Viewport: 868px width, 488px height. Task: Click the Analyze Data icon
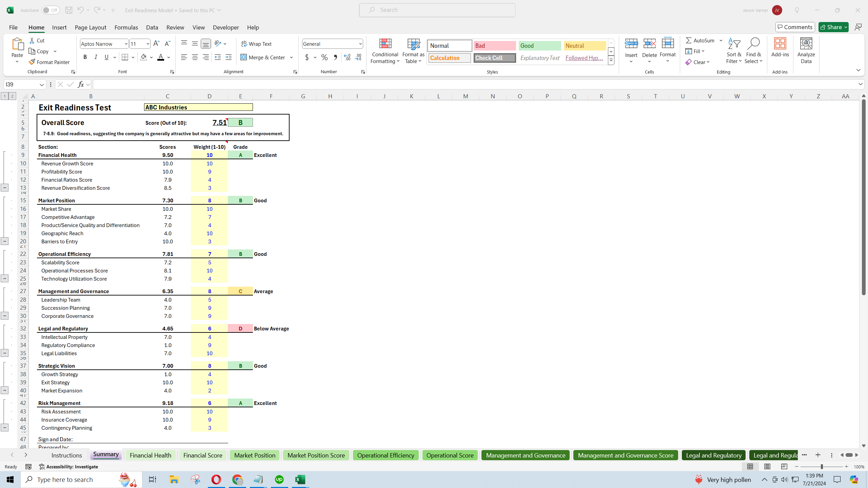click(x=806, y=50)
